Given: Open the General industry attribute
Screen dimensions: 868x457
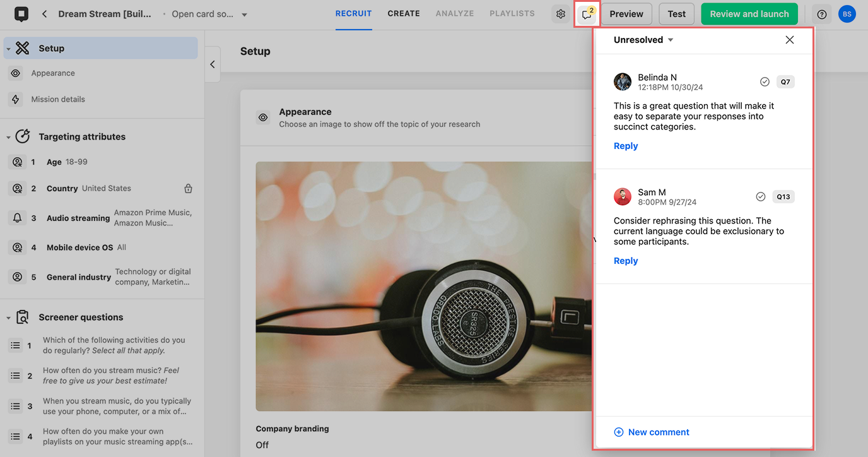Looking at the screenshot, I should (x=101, y=276).
